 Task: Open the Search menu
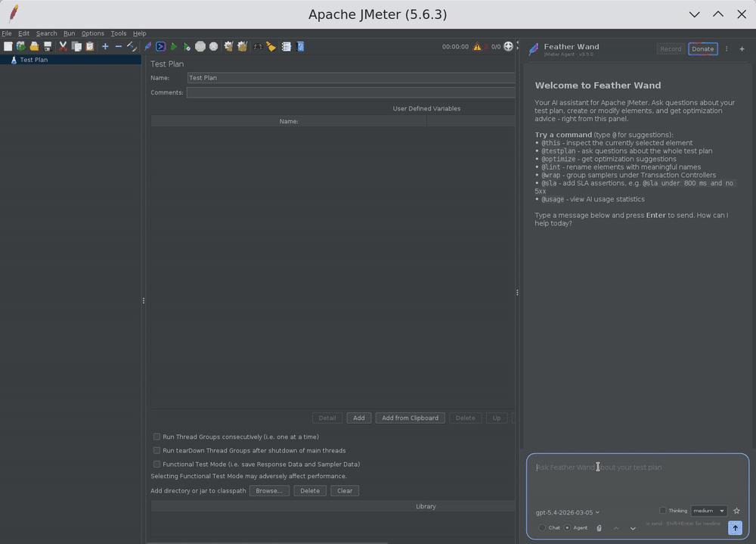tap(46, 33)
